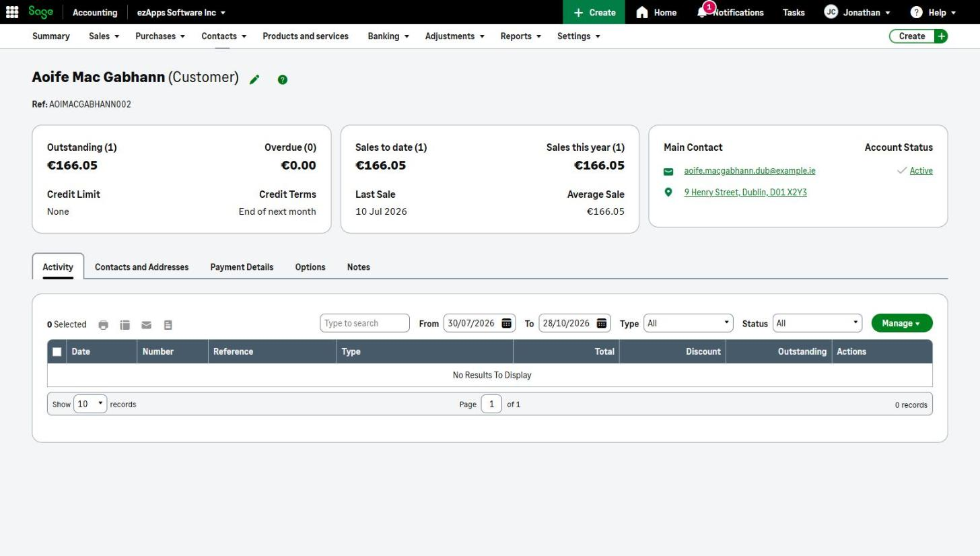Click the page number input box

coord(491,405)
